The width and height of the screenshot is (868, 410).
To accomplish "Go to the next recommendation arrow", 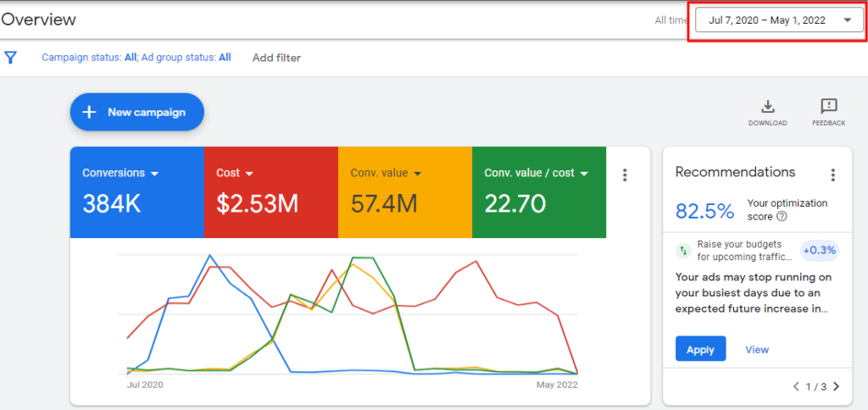I will click(837, 386).
